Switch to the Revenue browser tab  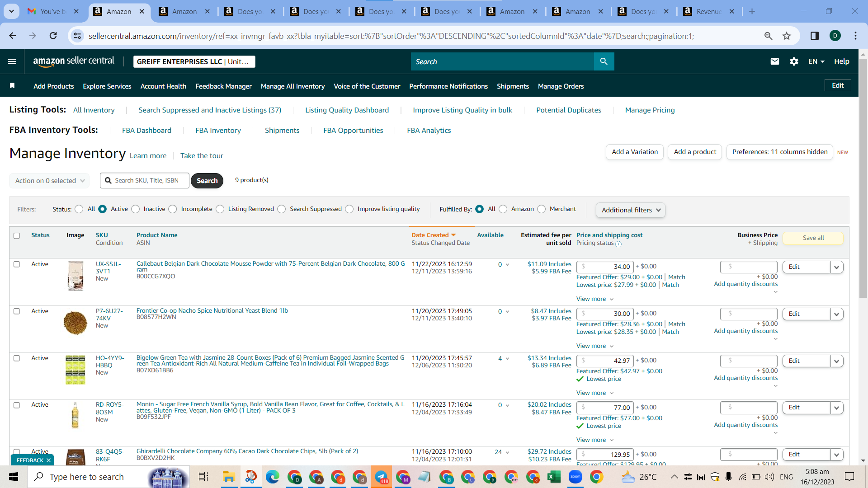click(709, 11)
